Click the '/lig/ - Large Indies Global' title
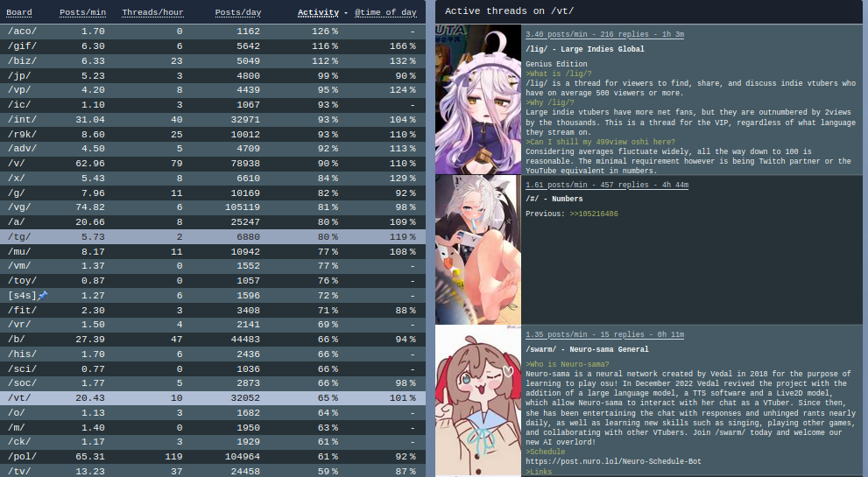This screenshot has width=868, height=477. click(x=584, y=49)
